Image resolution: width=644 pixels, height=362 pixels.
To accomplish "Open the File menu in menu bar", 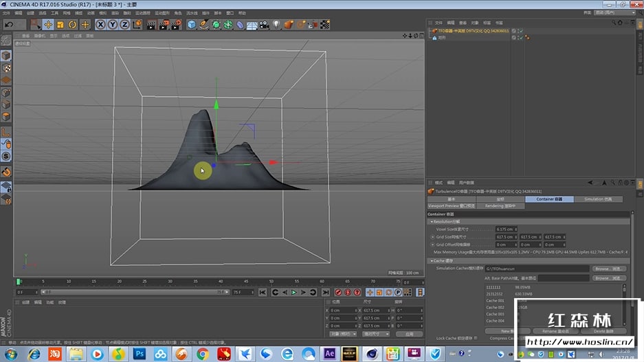I will coord(6,13).
